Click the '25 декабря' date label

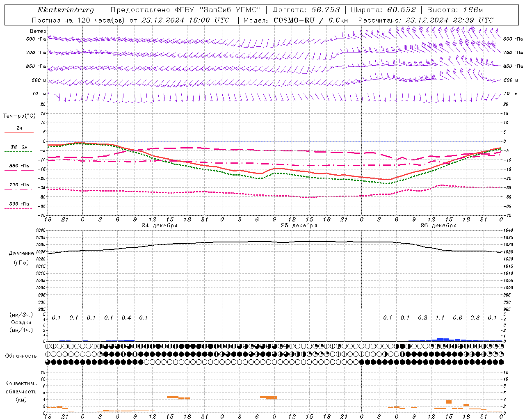(299, 226)
